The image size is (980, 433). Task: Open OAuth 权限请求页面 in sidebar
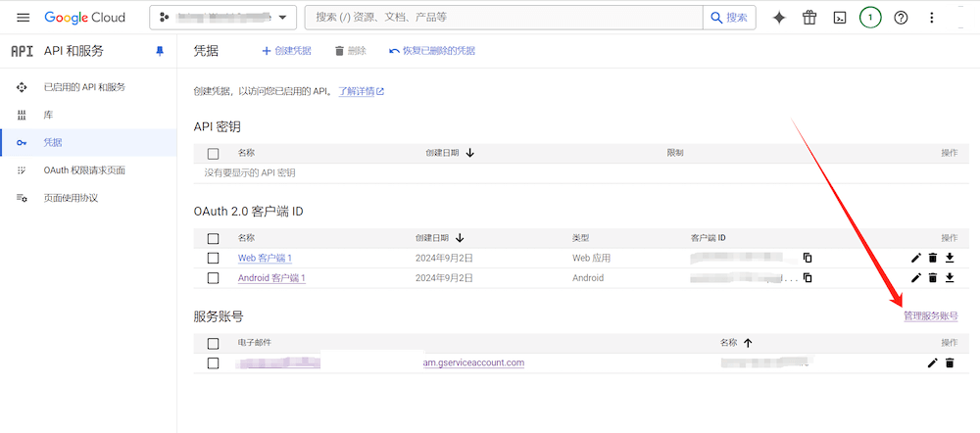tap(84, 170)
